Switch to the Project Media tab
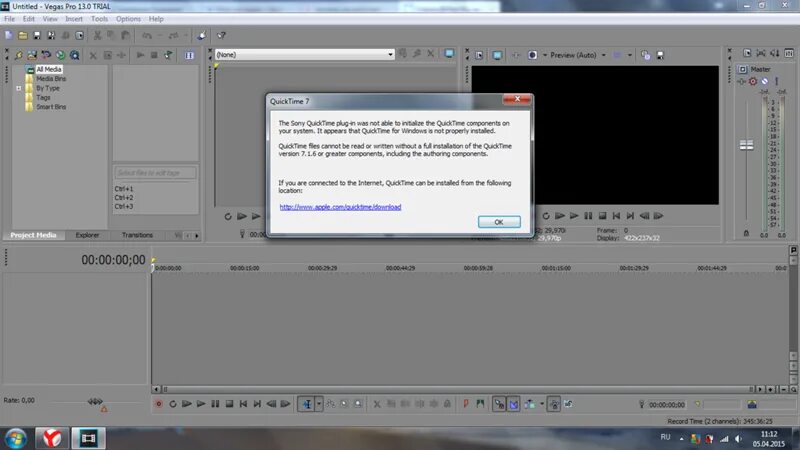Viewport: 800px width, 450px height. [x=33, y=235]
